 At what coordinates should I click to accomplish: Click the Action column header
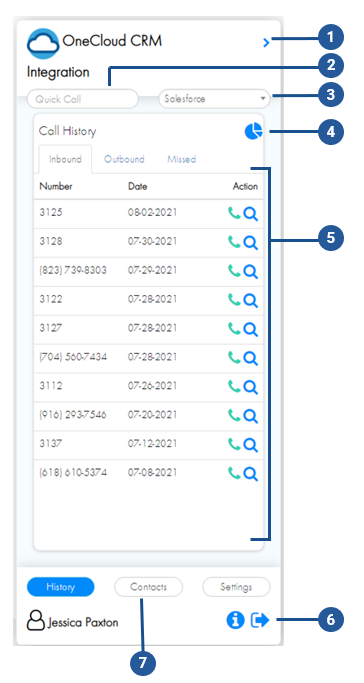point(245,186)
